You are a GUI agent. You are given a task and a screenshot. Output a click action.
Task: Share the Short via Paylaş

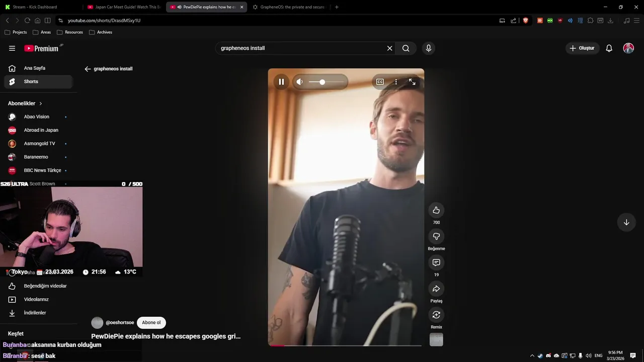tap(436, 289)
